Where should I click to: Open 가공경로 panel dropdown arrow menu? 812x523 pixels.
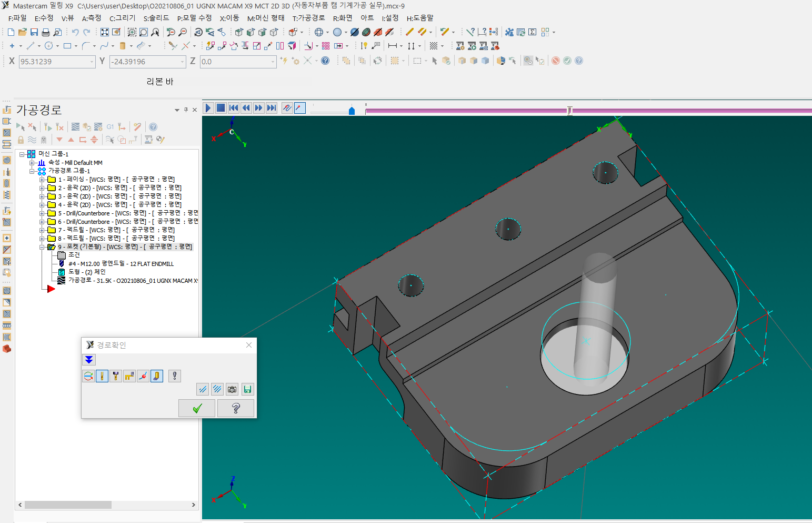[x=177, y=110]
